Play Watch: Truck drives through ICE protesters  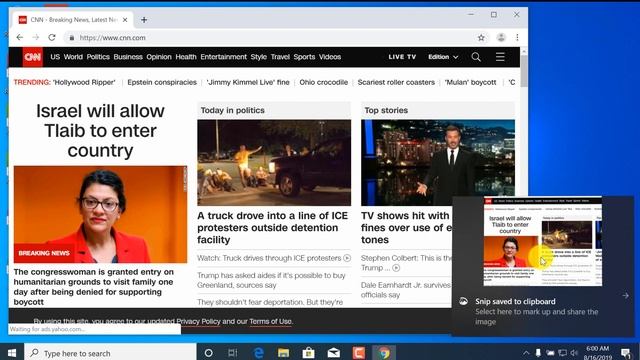coord(274,258)
